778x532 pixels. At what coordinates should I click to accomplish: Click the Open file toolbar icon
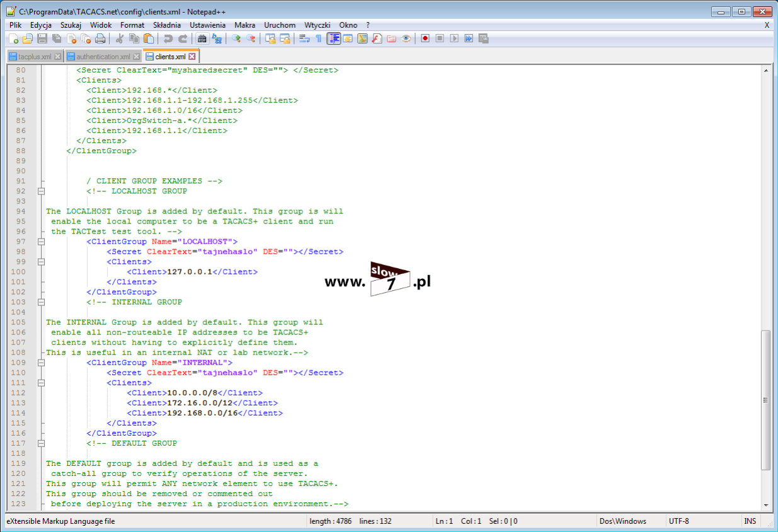tap(28, 38)
